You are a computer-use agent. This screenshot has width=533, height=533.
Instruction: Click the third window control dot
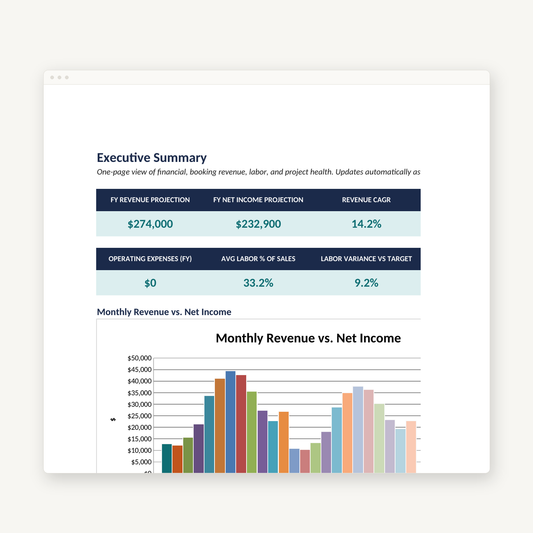[x=67, y=78]
